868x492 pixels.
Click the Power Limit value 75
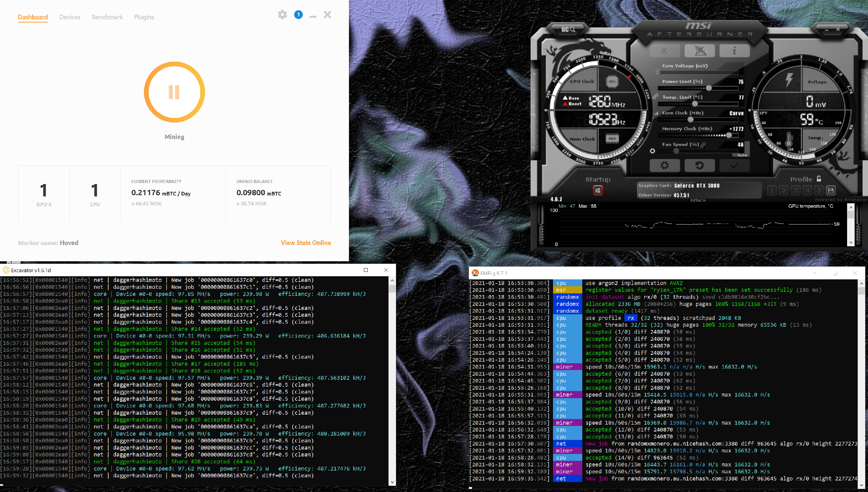click(x=741, y=82)
